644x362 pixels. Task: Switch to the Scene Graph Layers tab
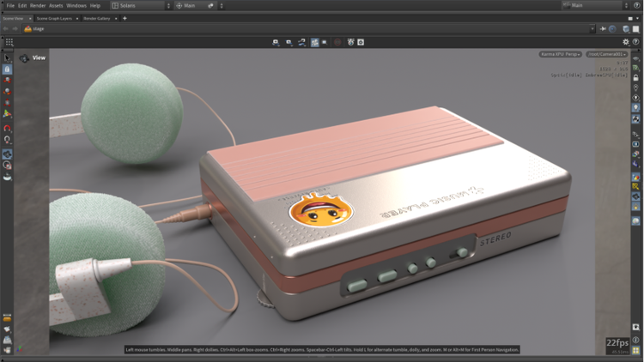(x=56, y=17)
